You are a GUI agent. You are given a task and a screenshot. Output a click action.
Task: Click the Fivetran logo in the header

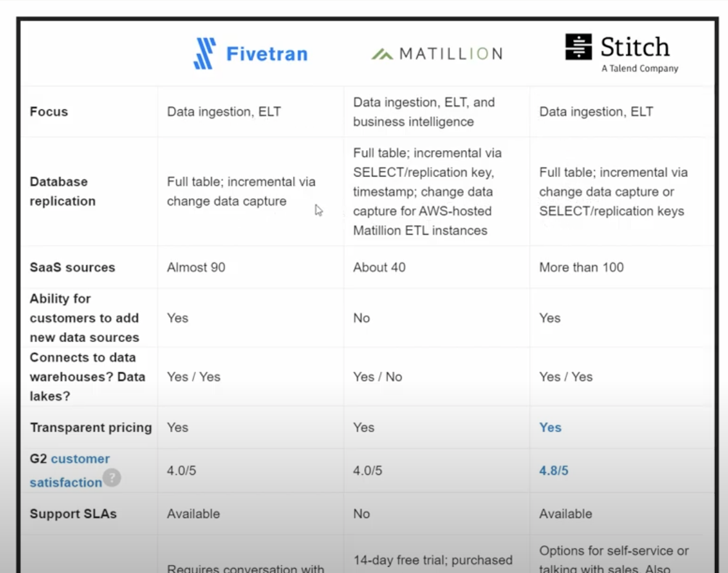(250, 54)
